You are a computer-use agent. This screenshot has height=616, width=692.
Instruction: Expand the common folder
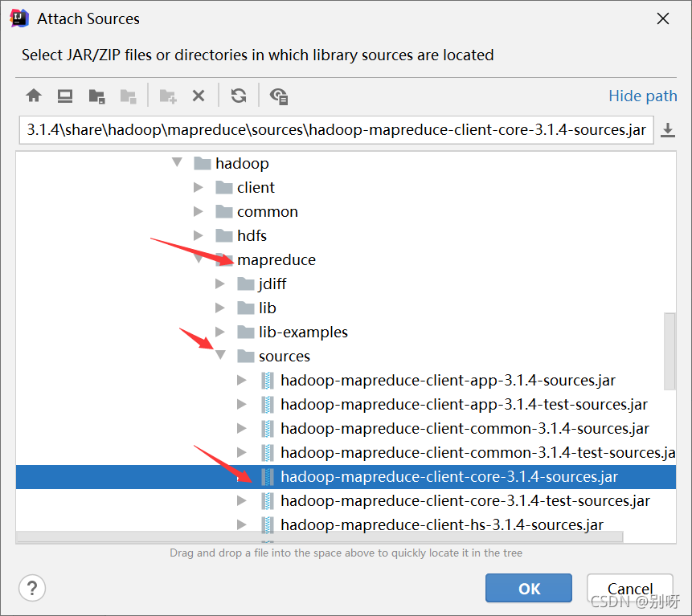click(x=199, y=212)
